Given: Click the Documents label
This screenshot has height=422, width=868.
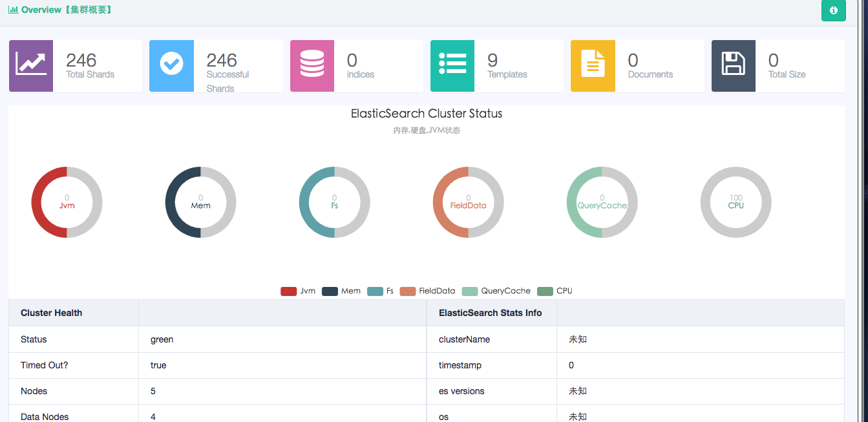Looking at the screenshot, I should pos(650,74).
